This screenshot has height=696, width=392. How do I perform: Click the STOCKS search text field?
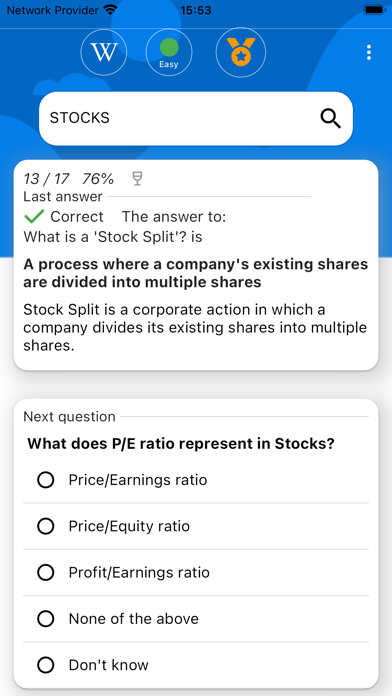196,118
